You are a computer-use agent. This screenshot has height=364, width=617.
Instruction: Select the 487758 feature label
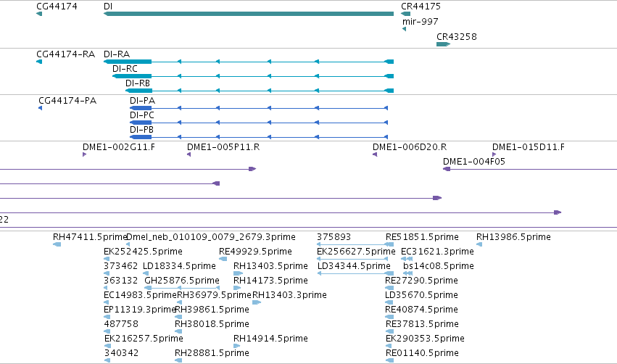tap(121, 324)
